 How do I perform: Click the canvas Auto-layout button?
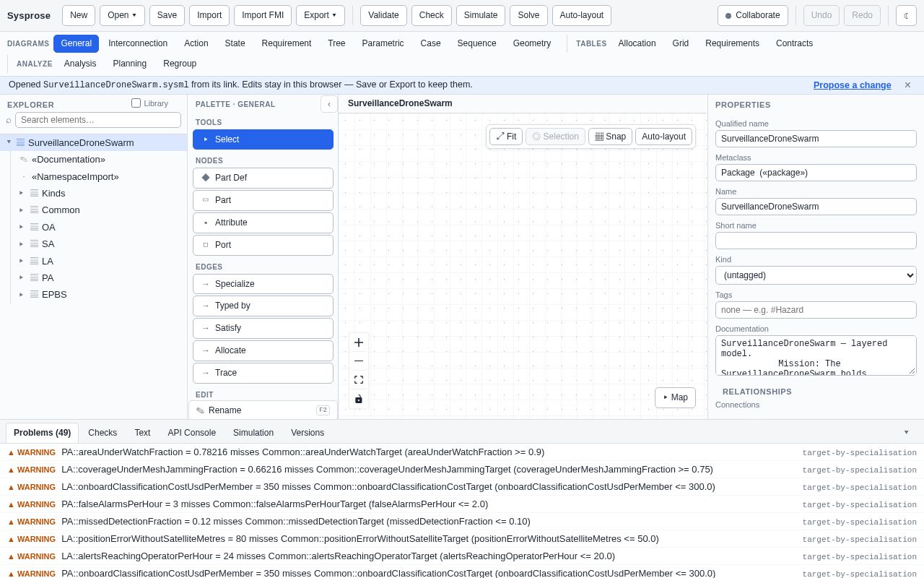[x=664, y=137]
